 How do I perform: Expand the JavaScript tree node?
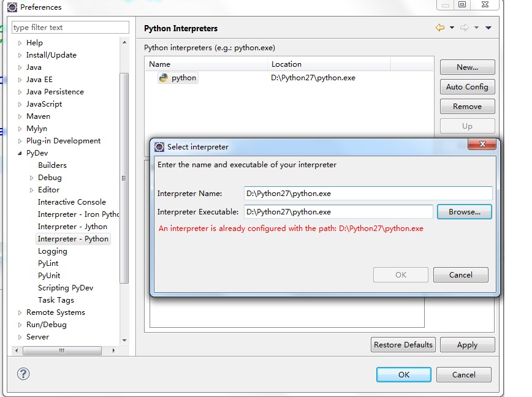20,104
